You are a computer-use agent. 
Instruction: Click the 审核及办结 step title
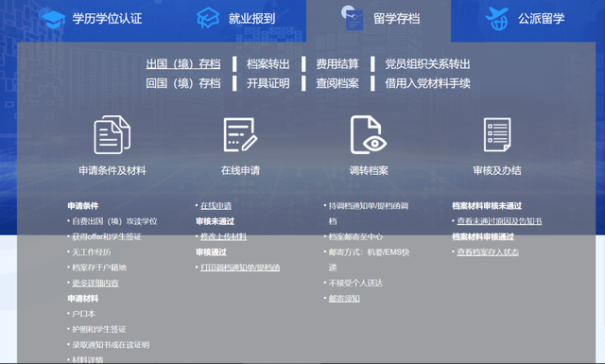tap(497, 170)
